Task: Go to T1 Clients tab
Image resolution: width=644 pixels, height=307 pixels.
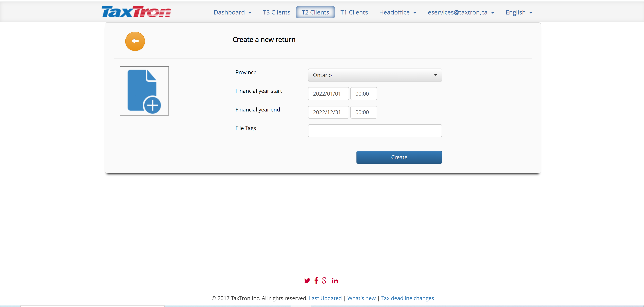Action: click(x=354, y=12)
